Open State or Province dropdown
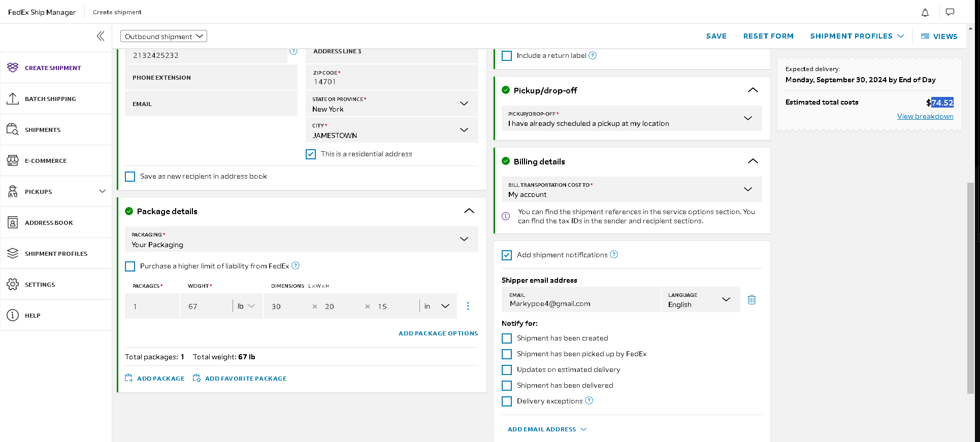 pos(392,104)
